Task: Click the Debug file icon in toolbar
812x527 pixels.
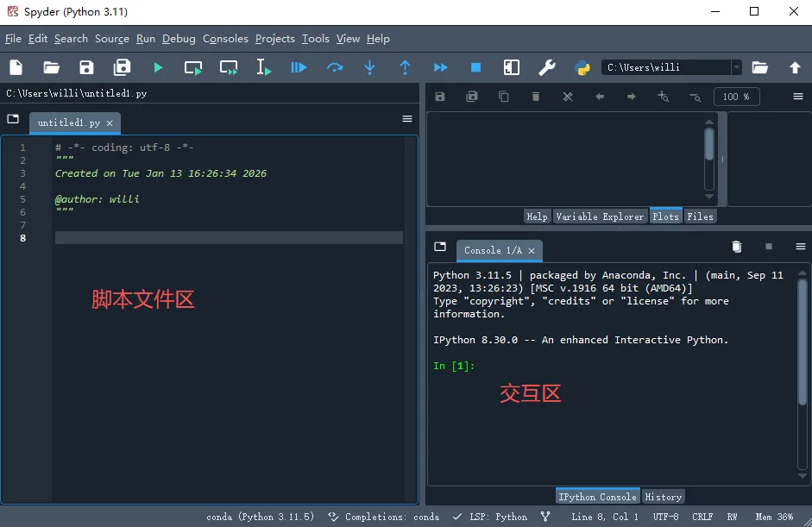Action: coord(299,67)
